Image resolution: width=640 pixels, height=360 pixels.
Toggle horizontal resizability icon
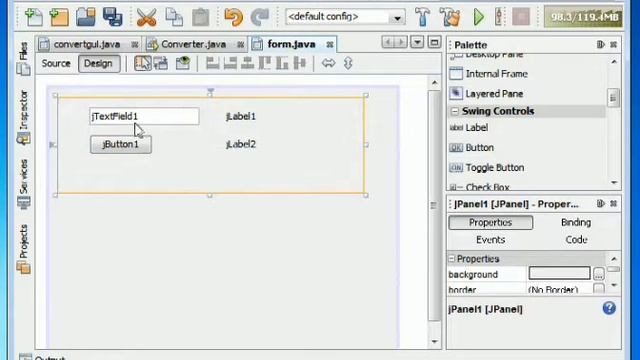pyautogui.click(x=328, y=63)
